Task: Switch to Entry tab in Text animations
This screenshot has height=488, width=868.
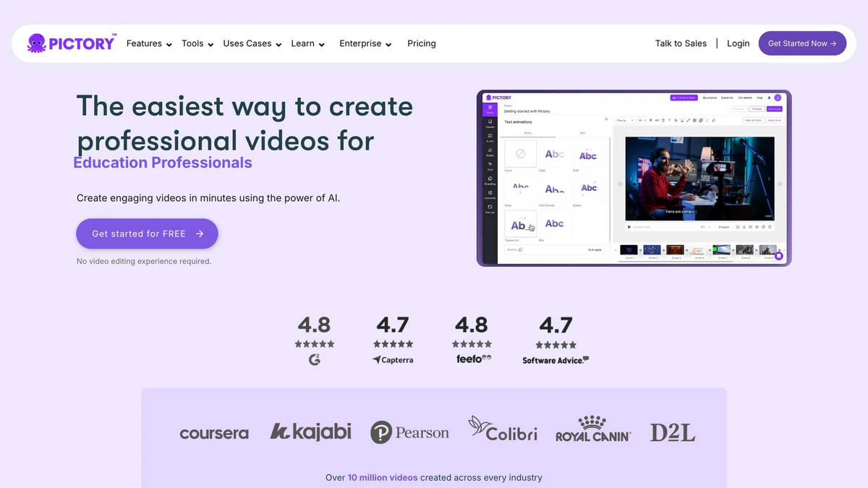Action: click(527, 133)
